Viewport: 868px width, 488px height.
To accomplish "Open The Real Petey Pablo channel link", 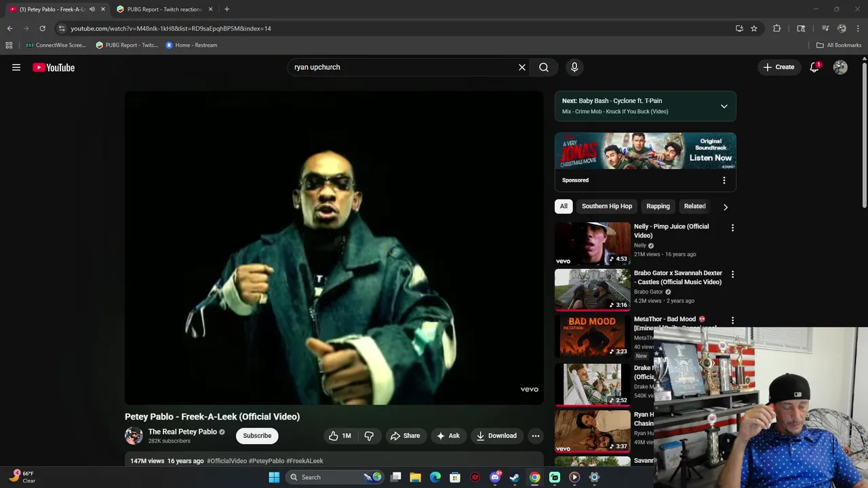I will pos(182,432).
